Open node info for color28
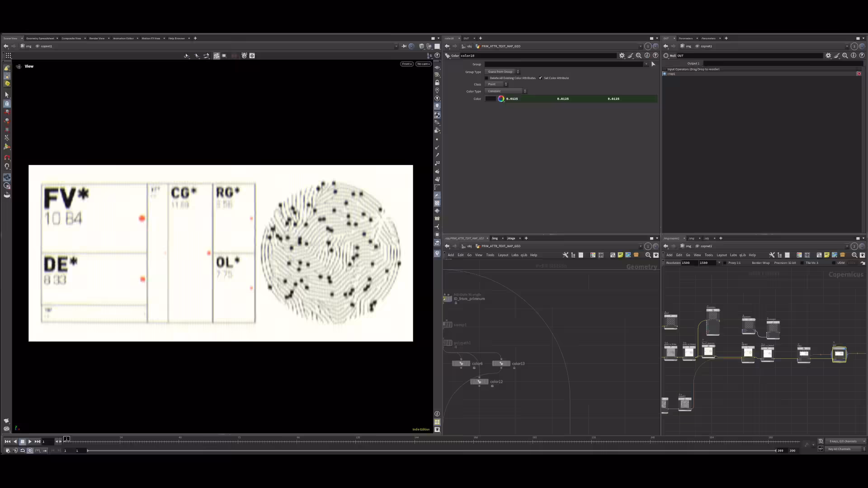This screenshot has height=488, width=868. click(x=647, y=56)
